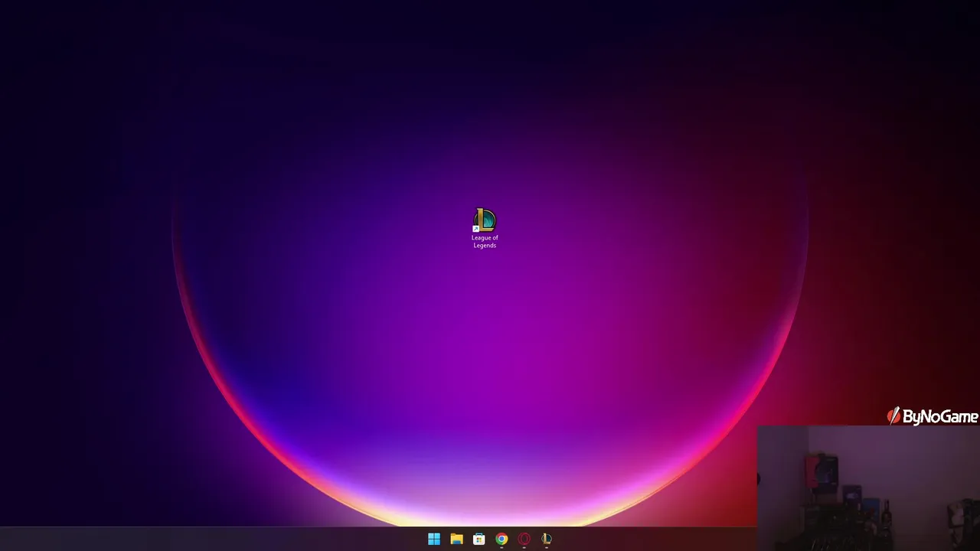The width and height of the screenshot is (980, 551).
Task: Open File Explorer from the taskbar
Action: pos(456,540)
